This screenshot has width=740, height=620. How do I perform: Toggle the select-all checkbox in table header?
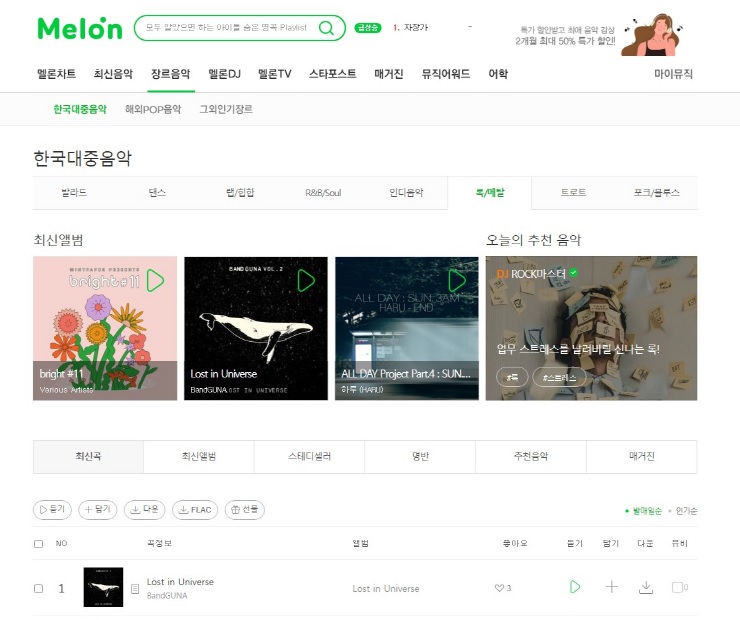(x=39, y=544)
